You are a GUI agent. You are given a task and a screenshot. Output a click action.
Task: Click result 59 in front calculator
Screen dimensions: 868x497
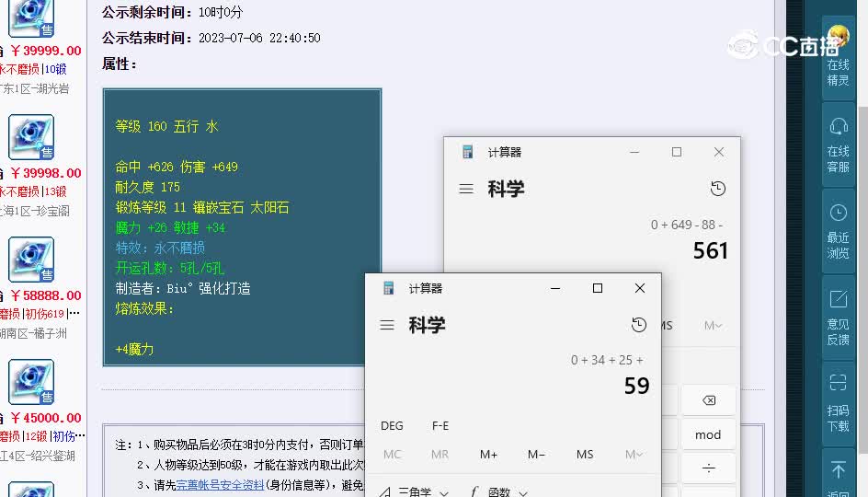pyautogui.click(x=636, y=387)
